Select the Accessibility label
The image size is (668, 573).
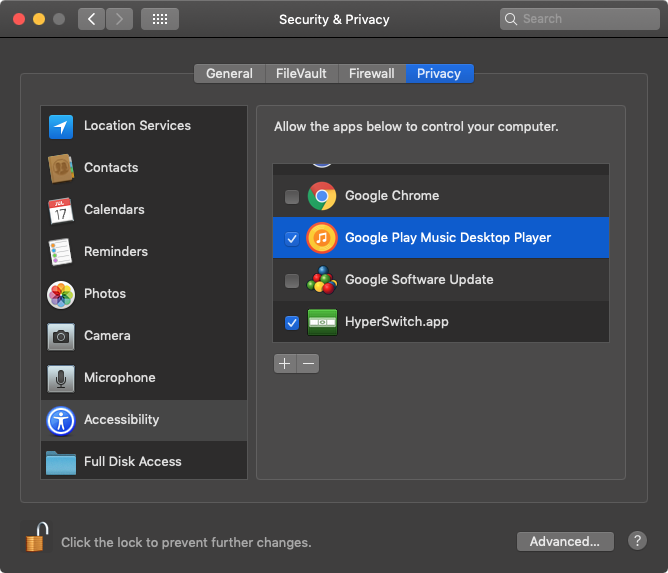121,420
